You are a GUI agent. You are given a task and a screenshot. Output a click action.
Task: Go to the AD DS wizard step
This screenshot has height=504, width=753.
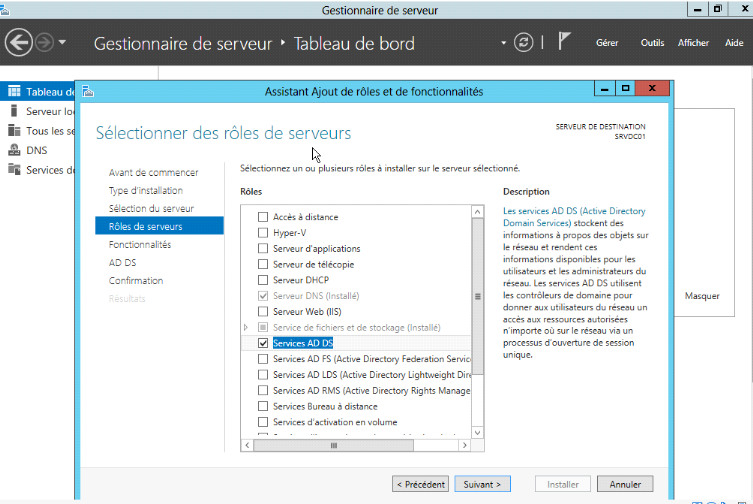click(x=122, y=263)
